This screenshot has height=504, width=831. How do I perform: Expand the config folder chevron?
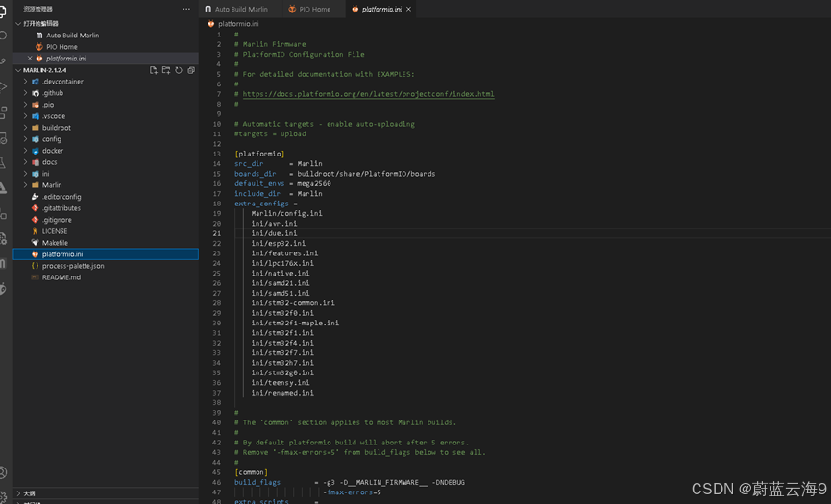[25, 139]
